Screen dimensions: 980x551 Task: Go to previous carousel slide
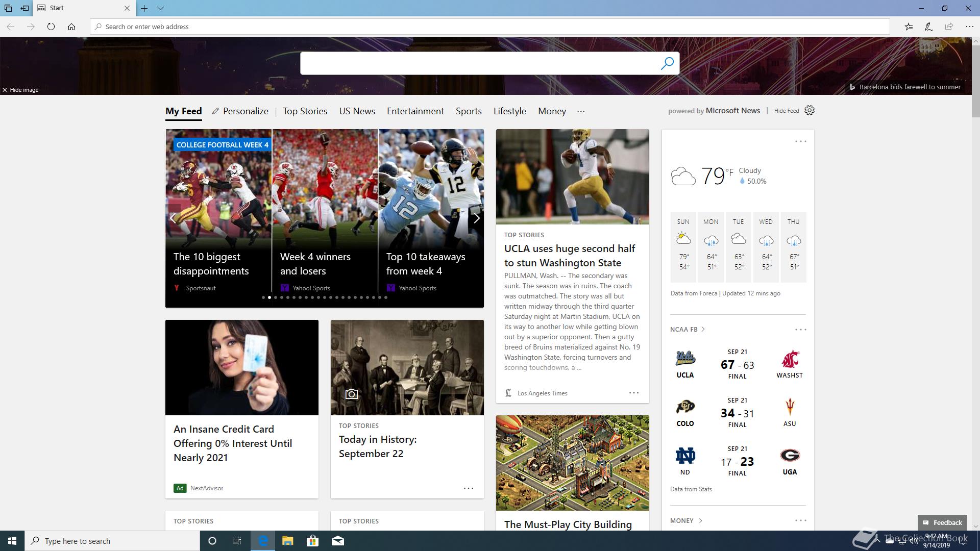[173, 218]
